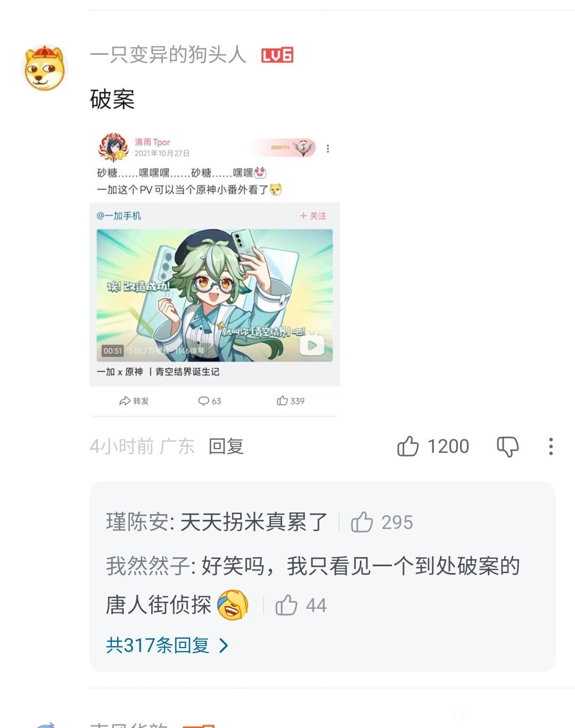
Task: Open username 一只变异的狗头人's profile
Action: point(168,55)
